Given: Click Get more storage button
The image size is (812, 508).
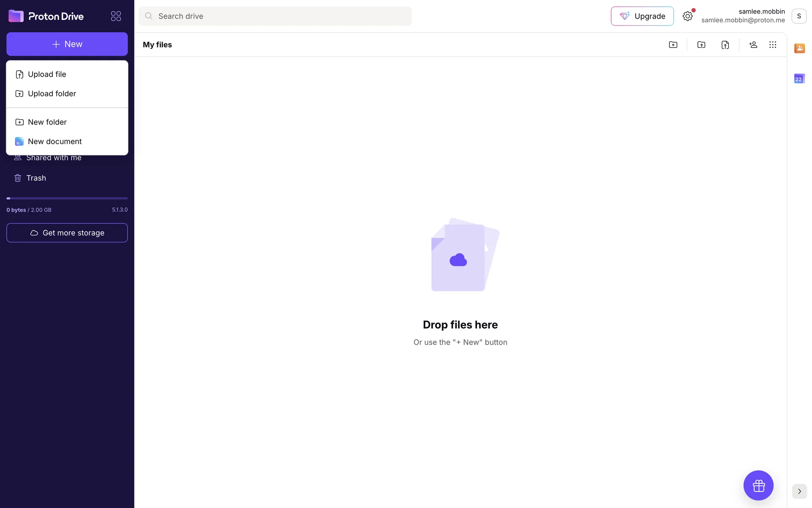Looking at the screenshot, I should pyautogui.click(x=67, y=233).
